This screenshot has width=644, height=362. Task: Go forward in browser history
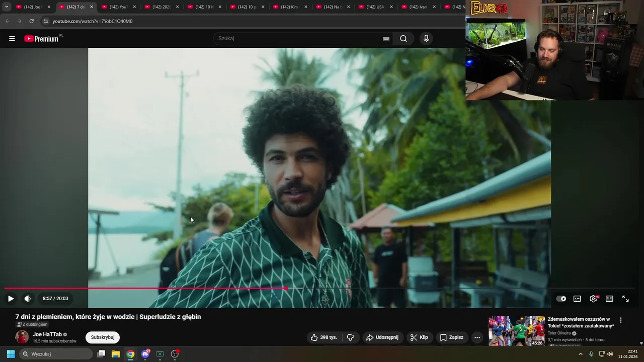(x=19, y=21)
